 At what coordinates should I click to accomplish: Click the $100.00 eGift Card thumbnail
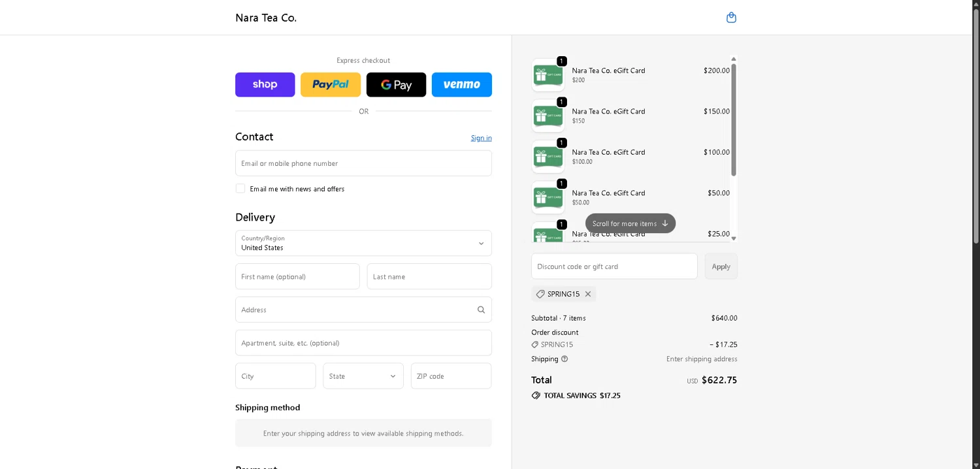pyautogui.click(x=548, y=157)
